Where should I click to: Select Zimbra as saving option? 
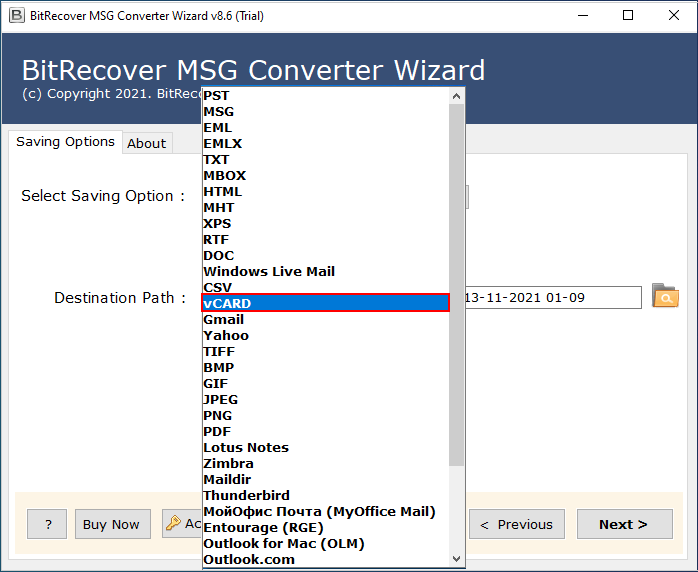pos(326,464)
